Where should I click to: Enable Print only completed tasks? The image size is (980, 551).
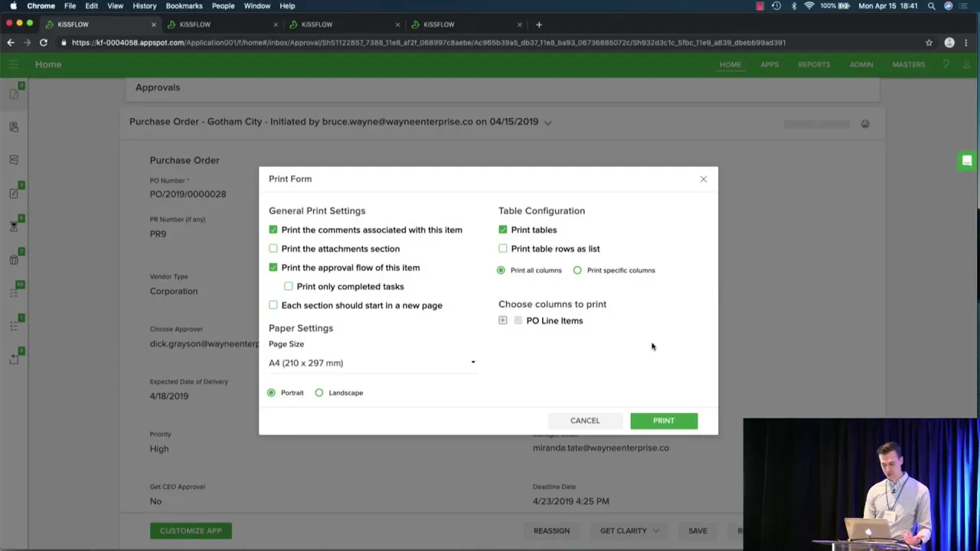[289, 286]
